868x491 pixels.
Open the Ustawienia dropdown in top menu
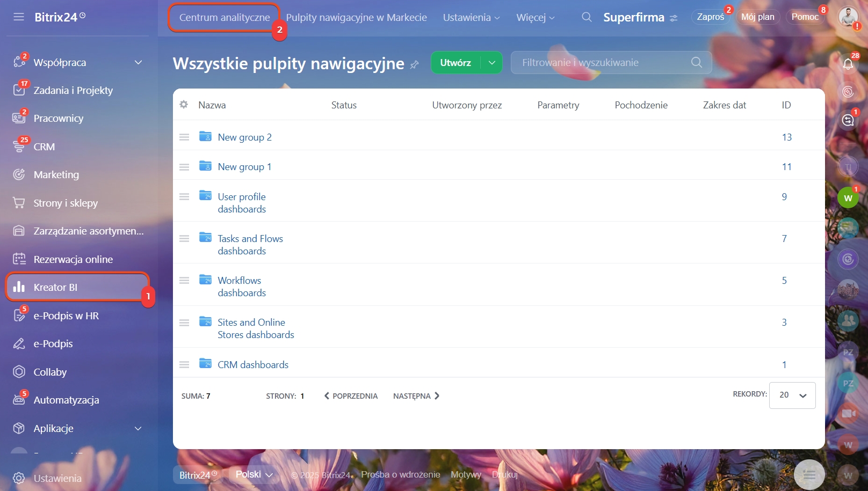pos(471,17)
